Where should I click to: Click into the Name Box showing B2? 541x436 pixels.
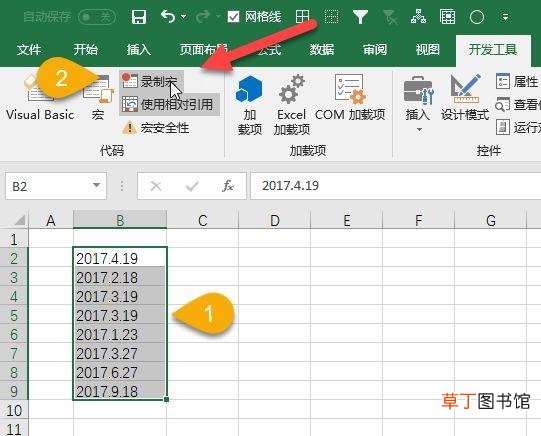48,186
